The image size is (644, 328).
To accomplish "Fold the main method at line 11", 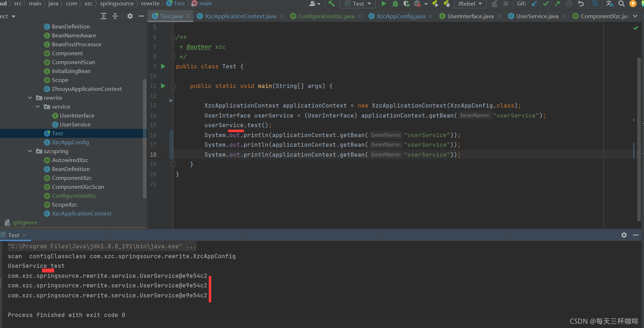I will [173, 86].
